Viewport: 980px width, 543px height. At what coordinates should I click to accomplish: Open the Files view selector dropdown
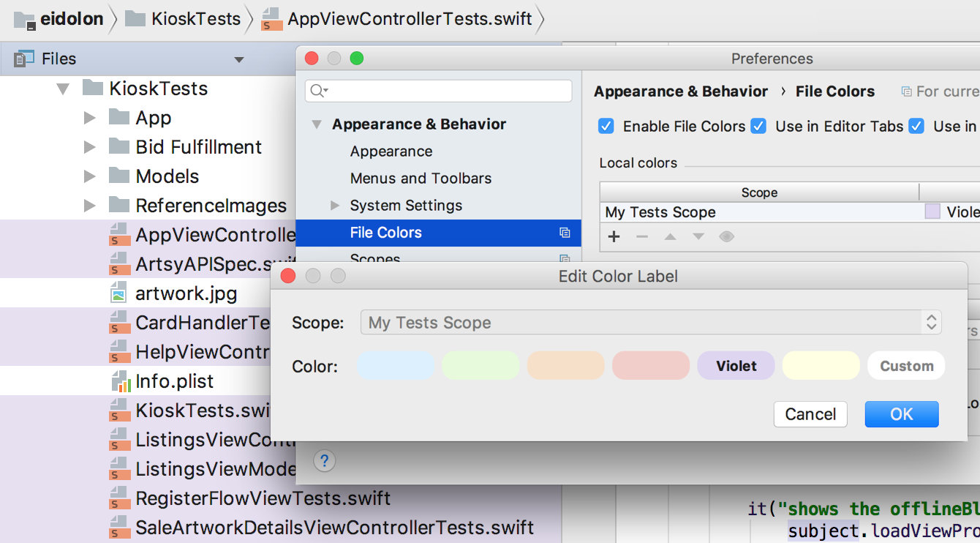238,59
